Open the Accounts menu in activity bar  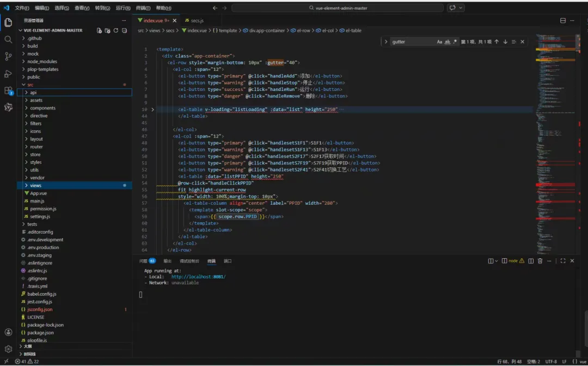(x=8, y=332)
